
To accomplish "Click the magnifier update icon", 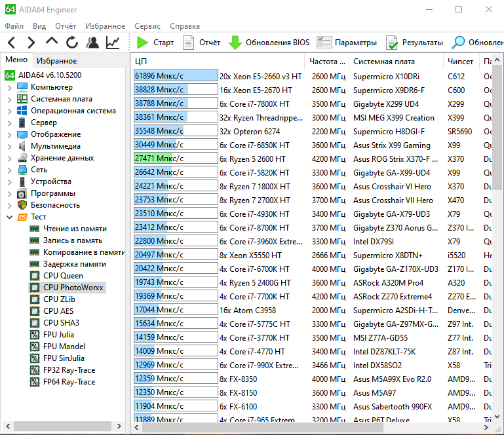I will [458, 43].
